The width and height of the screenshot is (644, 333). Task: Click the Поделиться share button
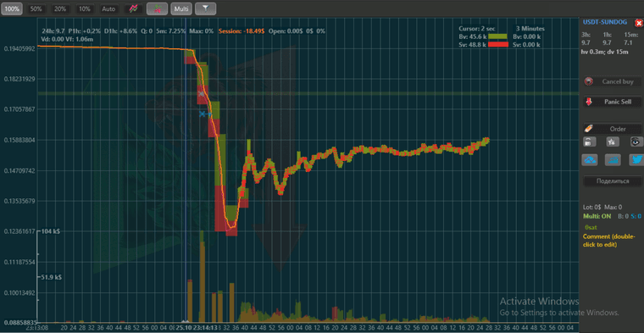613,181
